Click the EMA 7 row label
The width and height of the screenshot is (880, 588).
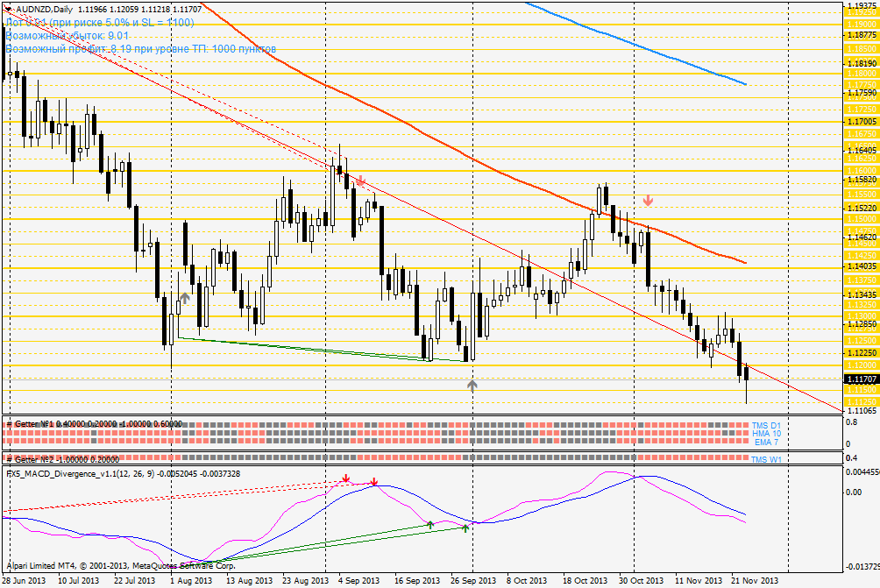767,443
